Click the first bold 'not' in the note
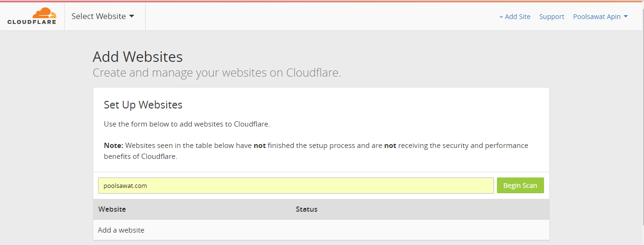The image size is (644, 245). pos(259,146)
